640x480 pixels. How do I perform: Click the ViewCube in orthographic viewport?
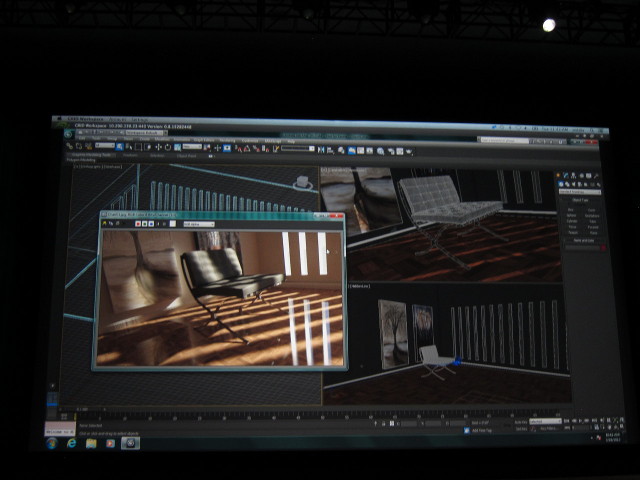click(x=302, y=182)
